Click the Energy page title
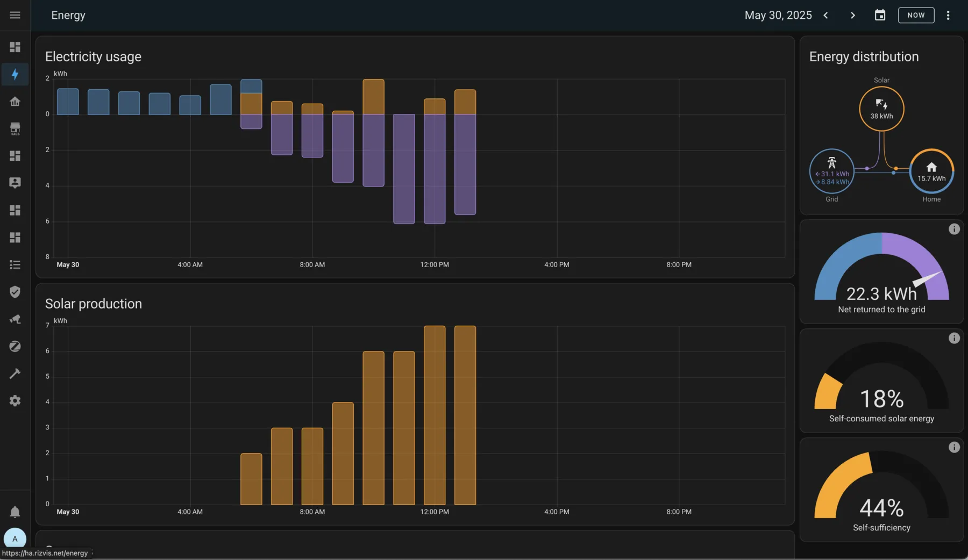Image resolution: width=968 pixels, height=560 pixels. pos(68,15)
